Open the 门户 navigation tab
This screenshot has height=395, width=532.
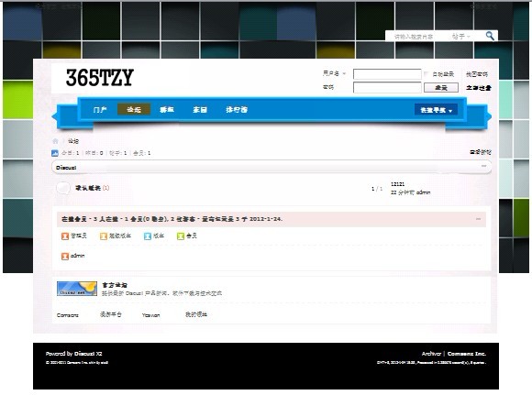[100, 109]
